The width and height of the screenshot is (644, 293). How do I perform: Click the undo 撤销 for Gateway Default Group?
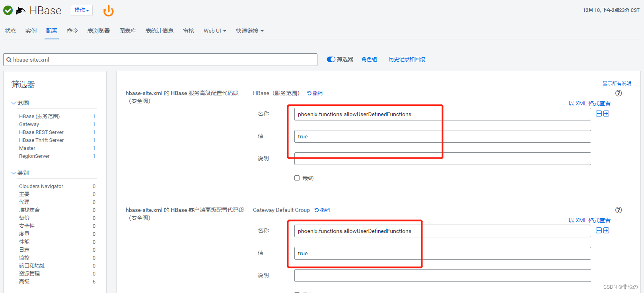click(x=322, y=210)
